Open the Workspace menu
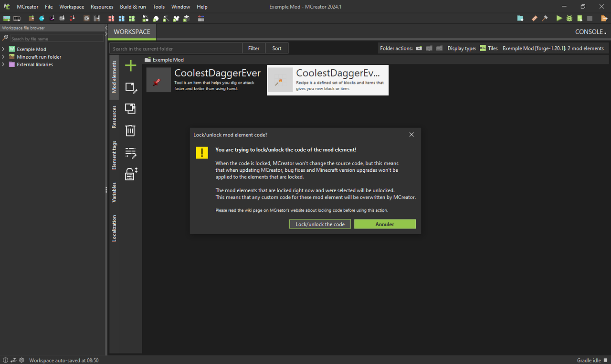 (x=72, y=7)
